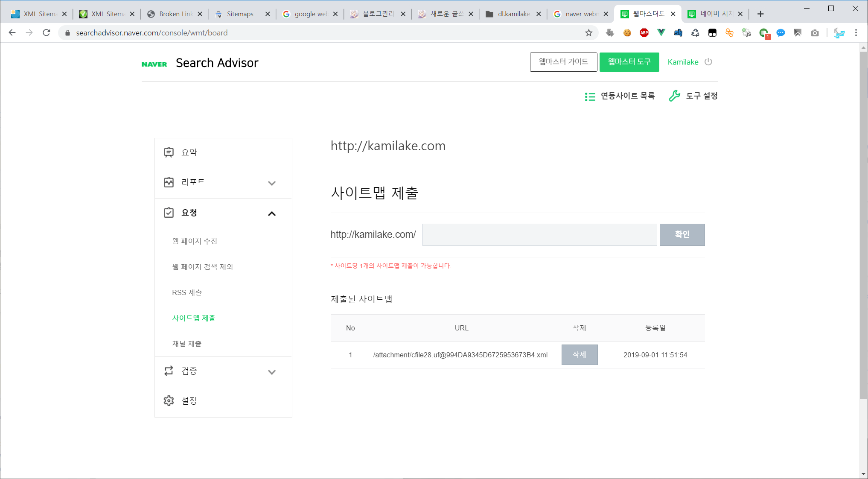Click the 연동사이트 목록 list icon
Viewport: 868px width, 479px height.
pos(590,96)
